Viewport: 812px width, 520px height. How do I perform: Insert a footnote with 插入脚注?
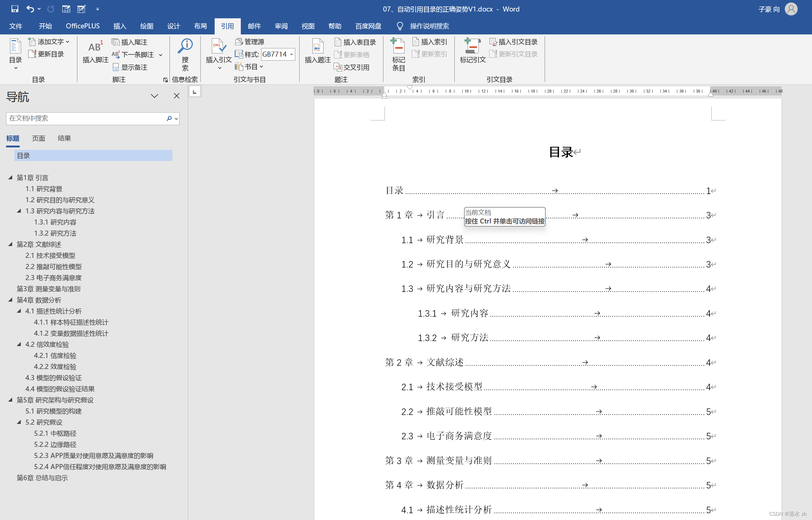tap(95, 52)
